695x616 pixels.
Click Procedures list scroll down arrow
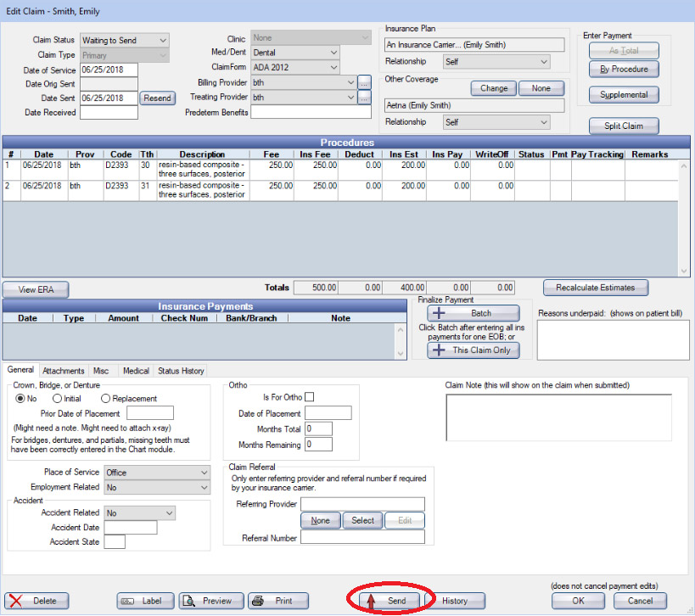[683, 272]
